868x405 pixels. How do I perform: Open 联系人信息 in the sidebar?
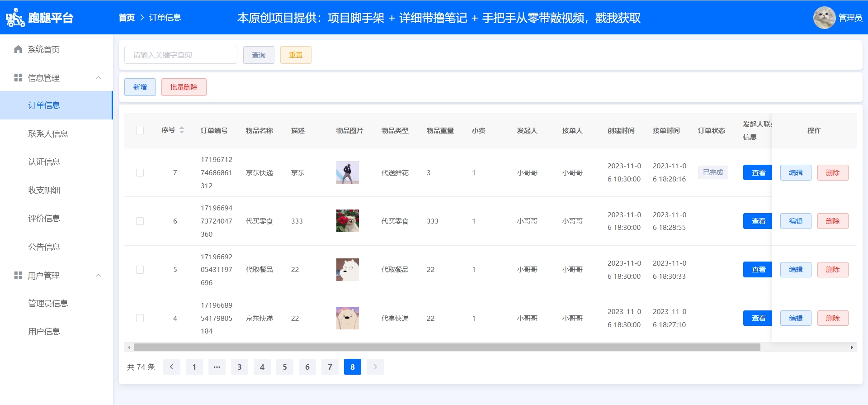coord(48,133)
